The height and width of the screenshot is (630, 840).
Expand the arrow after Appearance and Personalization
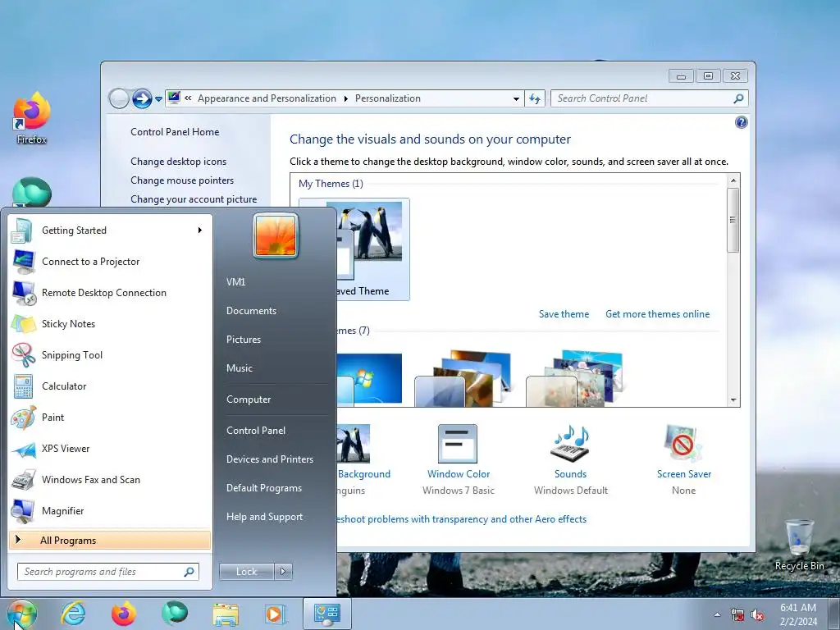point(345,99)
